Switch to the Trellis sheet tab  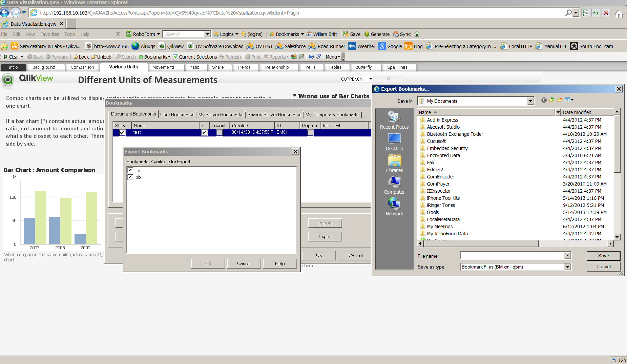310,67
